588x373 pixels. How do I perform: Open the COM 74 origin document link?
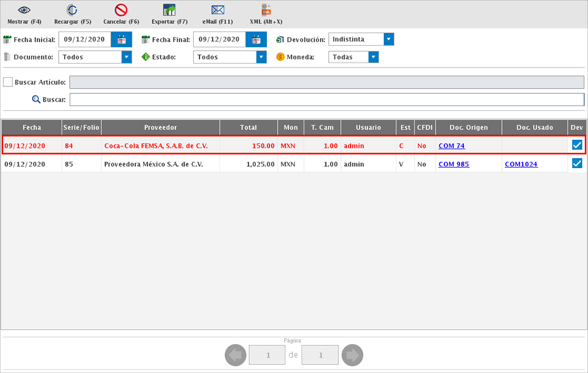click(451, 146)
